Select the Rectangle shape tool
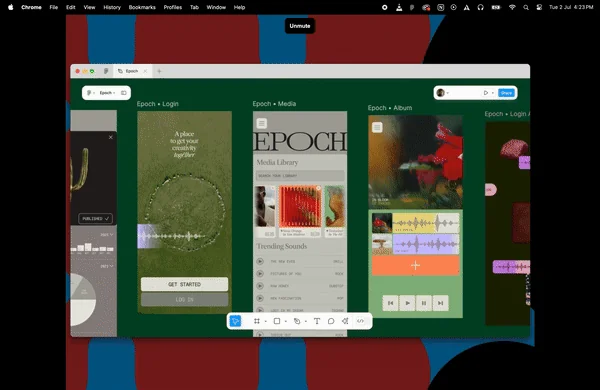600x390 pixels. click(x=277, y=321)
